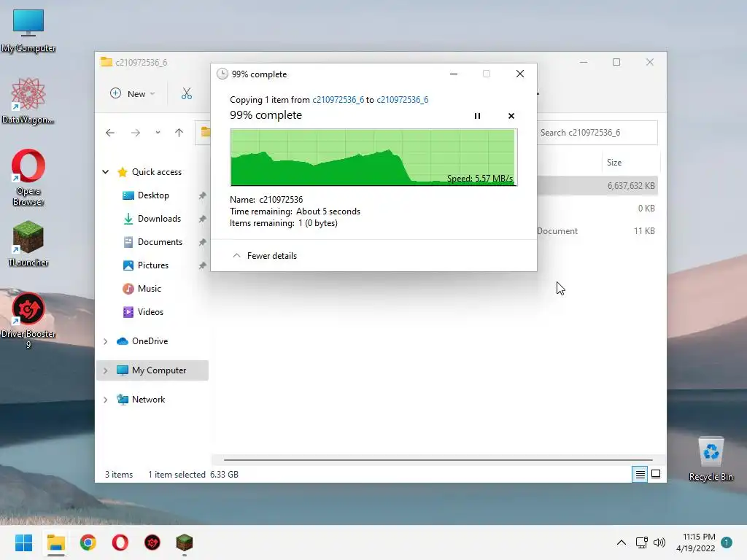Viewport: 747px width, 560px height.
Task: Expand the OneDrive tree node
Action: point(105,341)
